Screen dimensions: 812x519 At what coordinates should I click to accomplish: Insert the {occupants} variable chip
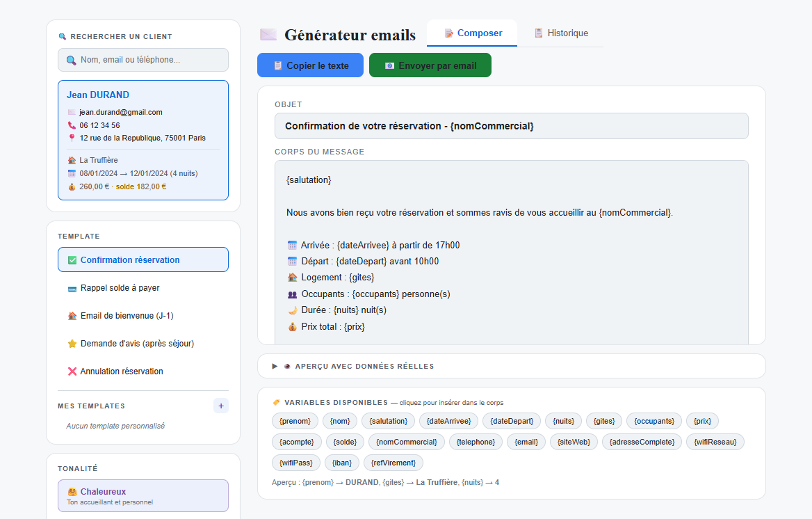pos(654,421)
